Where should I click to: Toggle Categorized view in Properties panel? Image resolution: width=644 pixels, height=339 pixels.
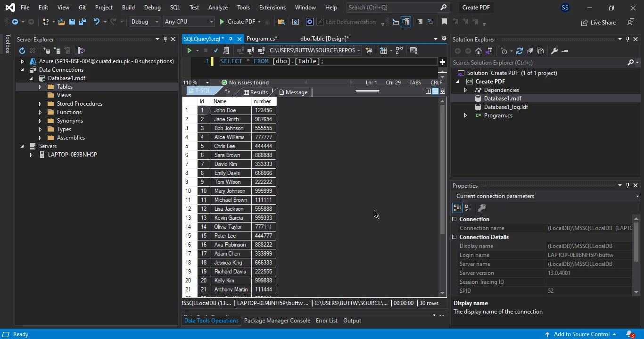coord(457,208)
